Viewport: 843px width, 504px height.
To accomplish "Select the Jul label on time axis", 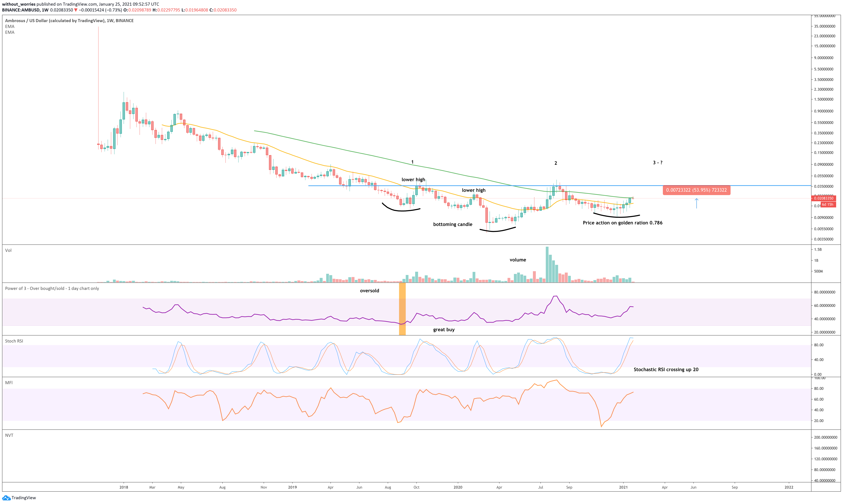I will 540,487.
